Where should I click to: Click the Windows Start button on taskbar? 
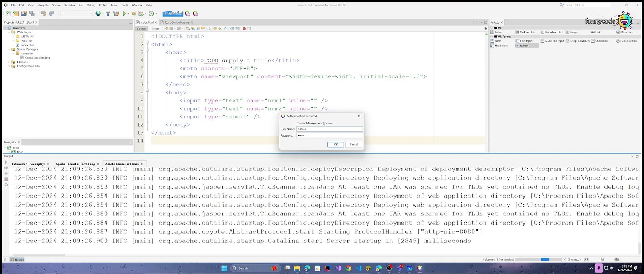[x=224, y=268]
